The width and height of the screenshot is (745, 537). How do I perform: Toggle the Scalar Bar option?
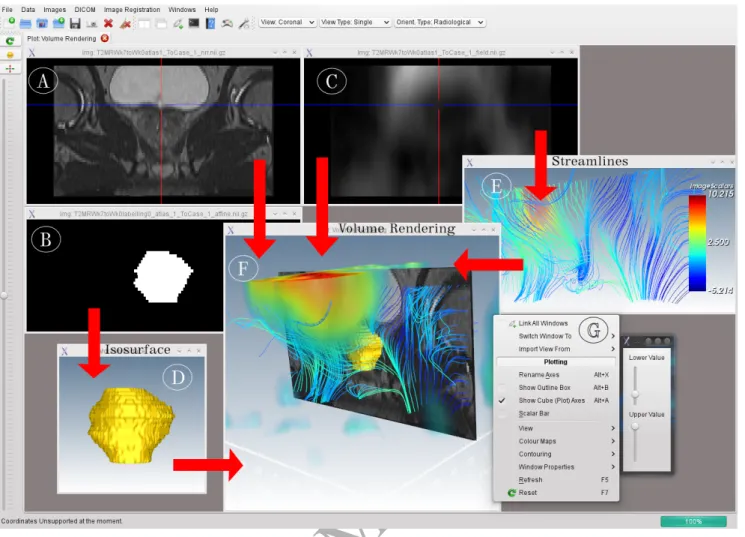tap(556, 413)
